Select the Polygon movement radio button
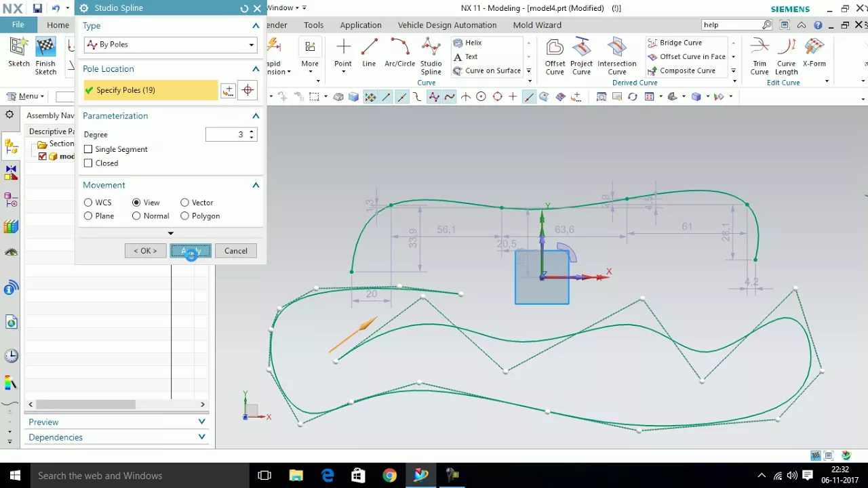This screenshot has width=868, height=488. pos(184,216)
